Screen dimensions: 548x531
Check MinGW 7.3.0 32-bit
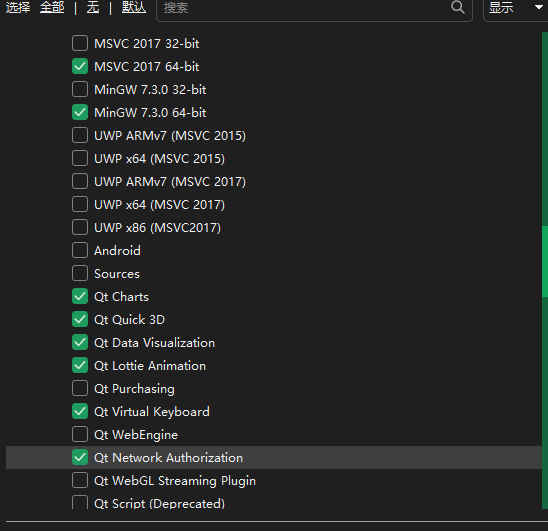80,89
